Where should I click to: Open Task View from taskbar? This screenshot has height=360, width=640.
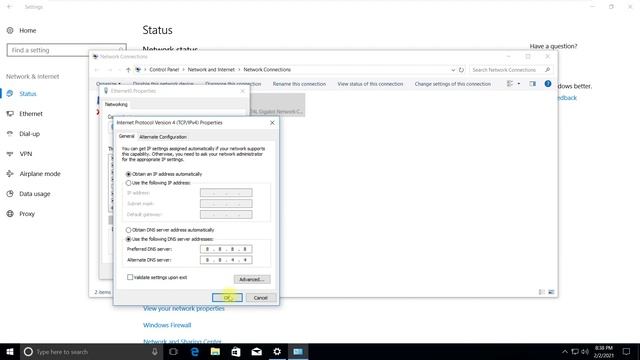pyautogui.click(x=173, y=352)
